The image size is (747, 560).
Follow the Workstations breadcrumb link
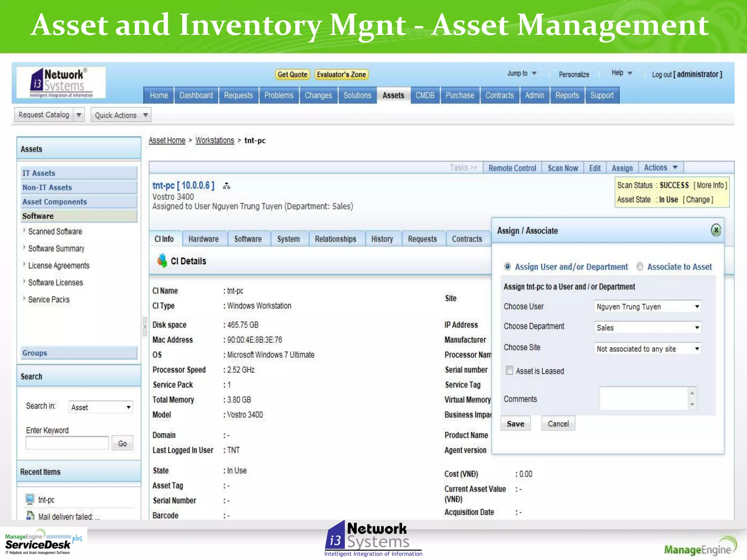(215, 140)
